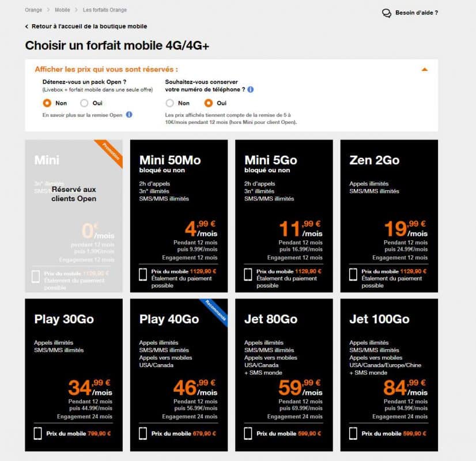
Task: Select Non for keeping your phone number
Action: 169,103
